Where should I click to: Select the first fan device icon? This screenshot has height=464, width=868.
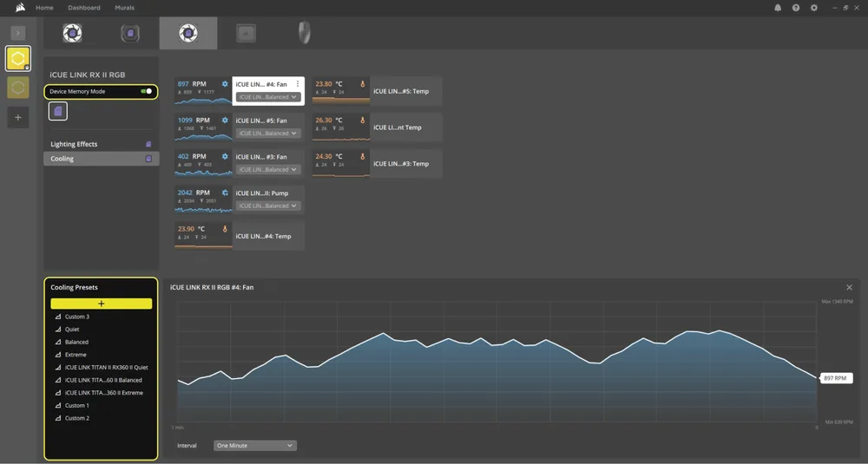point(73,33)
